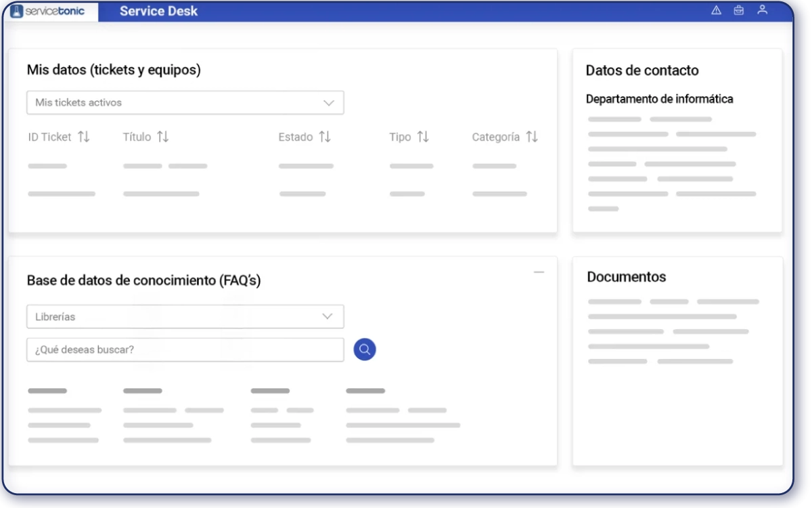812x508 pixels.
Task: Click the Categoría column header
Action: pos(496,137)
